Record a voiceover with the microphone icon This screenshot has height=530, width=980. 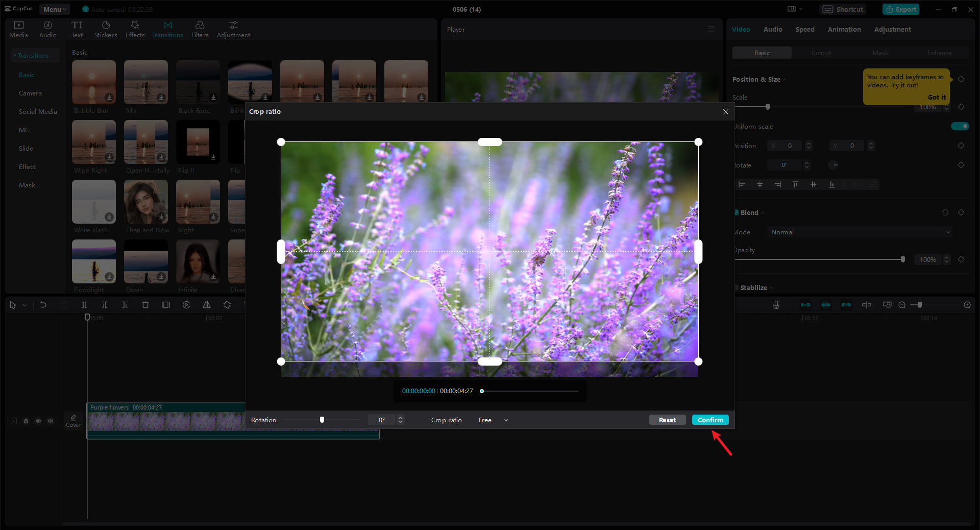pyautogui.click(x=776, y=305)
